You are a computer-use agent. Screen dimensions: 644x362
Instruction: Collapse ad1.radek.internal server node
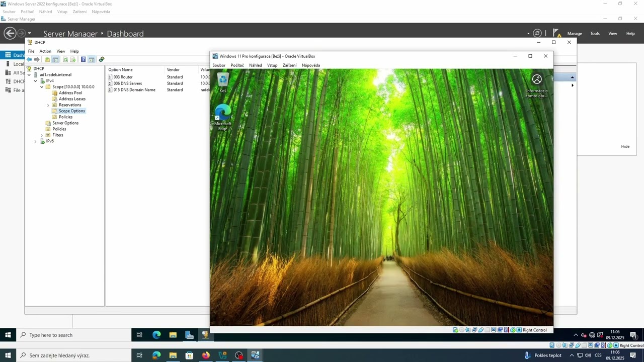click(29, 74)
